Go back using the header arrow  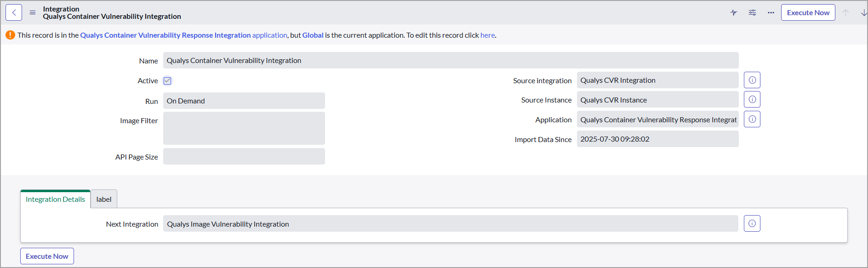click(x=14, y=12)
